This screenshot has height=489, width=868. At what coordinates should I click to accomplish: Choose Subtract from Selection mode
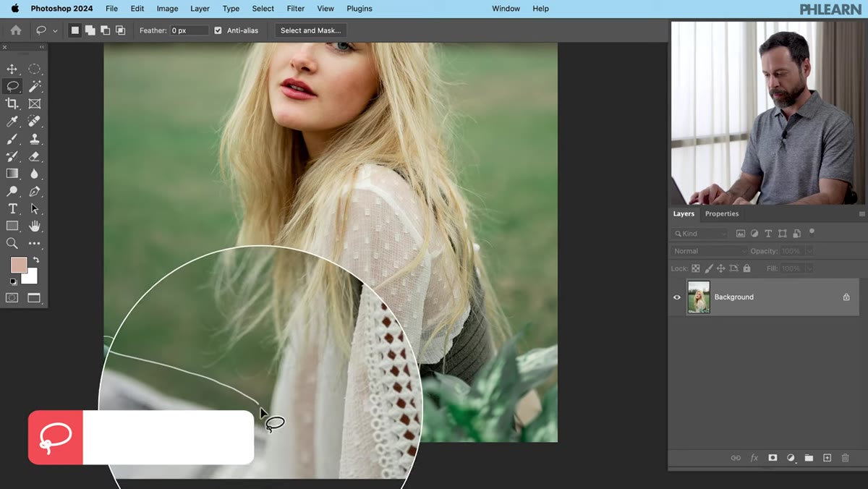click(106, 30)
